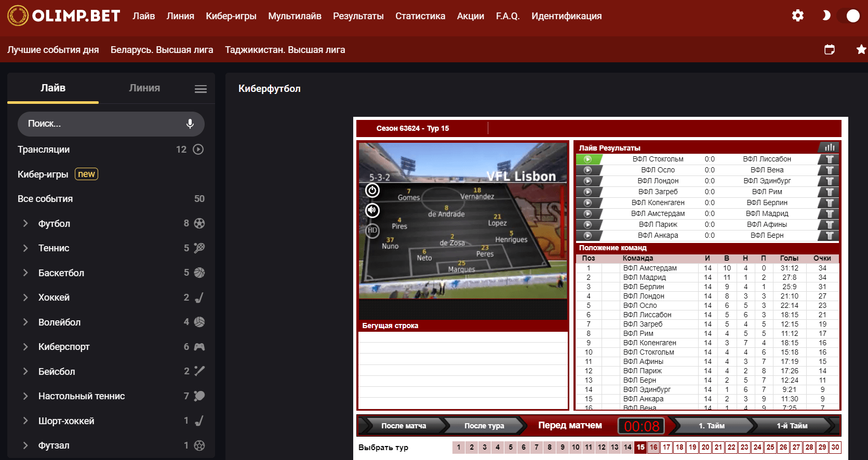Image resolution: width=868 pixels, height=460 pixels.
Task: Mute the video stream sound
Action: coord(372,210)
